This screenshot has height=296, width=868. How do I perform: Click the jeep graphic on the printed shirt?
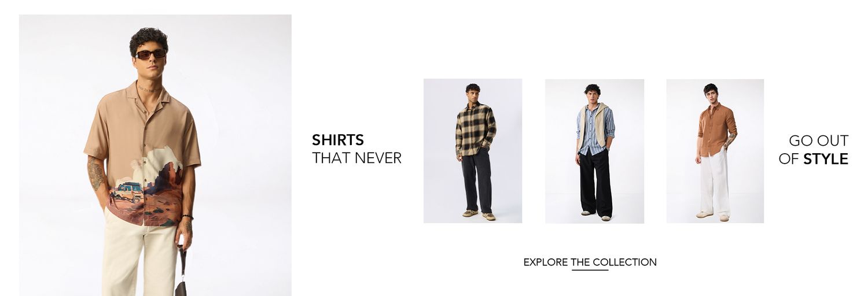127,193
